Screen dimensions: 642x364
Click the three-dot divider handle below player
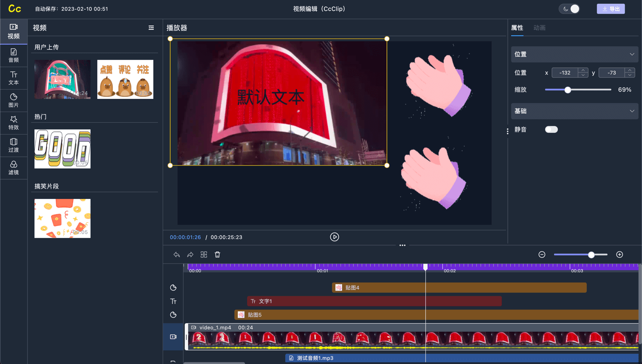(x=403, y=245)
